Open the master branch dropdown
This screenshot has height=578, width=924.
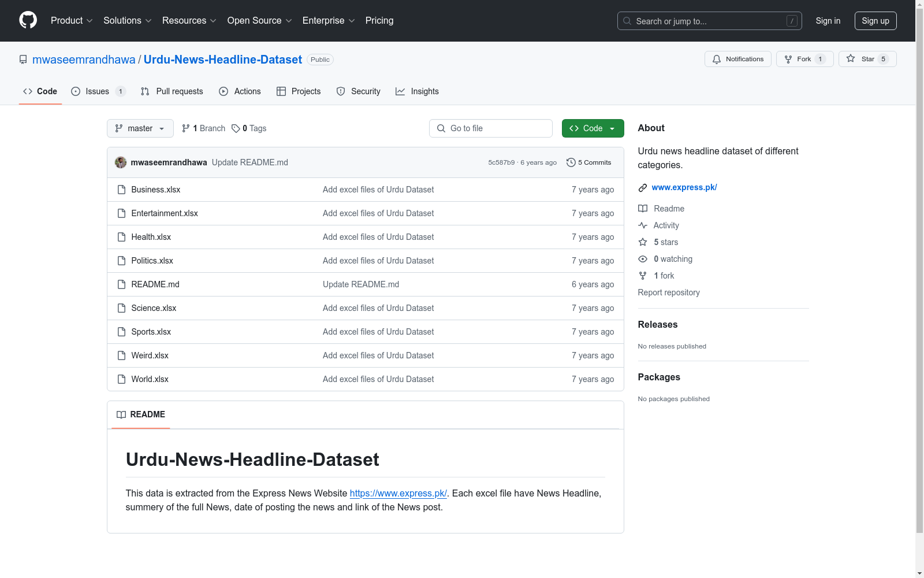point(140,128)
